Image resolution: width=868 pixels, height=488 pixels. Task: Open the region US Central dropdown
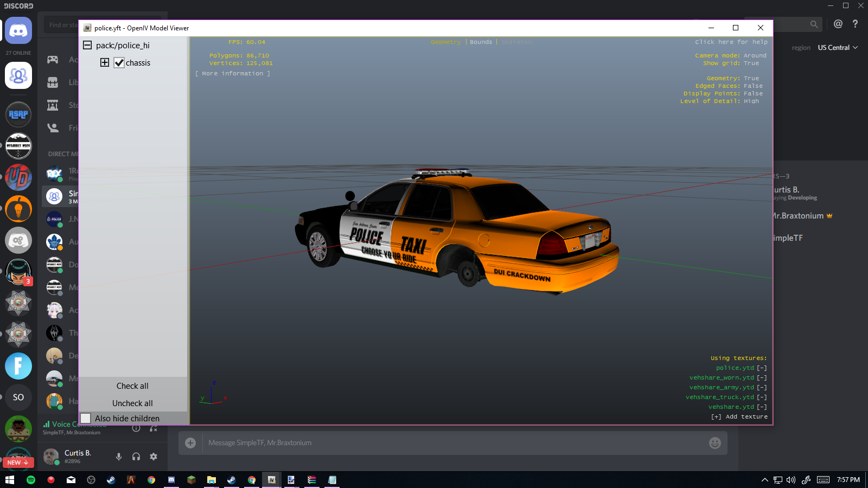point(838,48)
